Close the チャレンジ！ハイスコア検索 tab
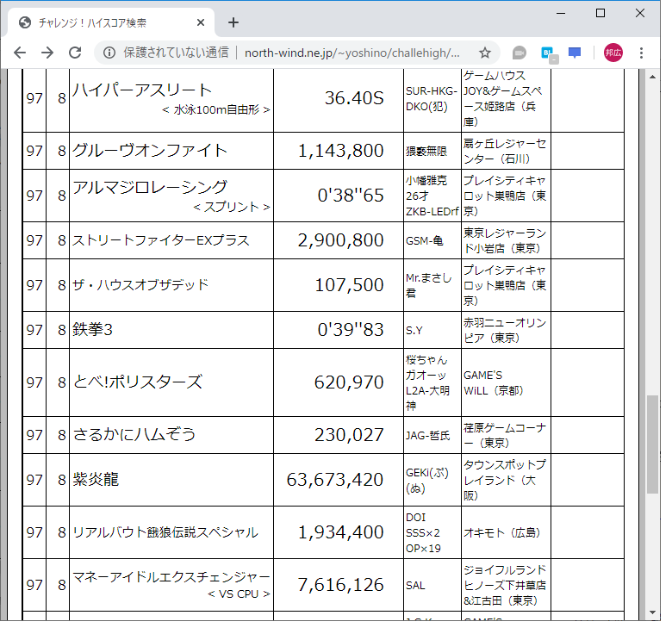Viewport: 672px width, 634px height. [x=201, y=22]
